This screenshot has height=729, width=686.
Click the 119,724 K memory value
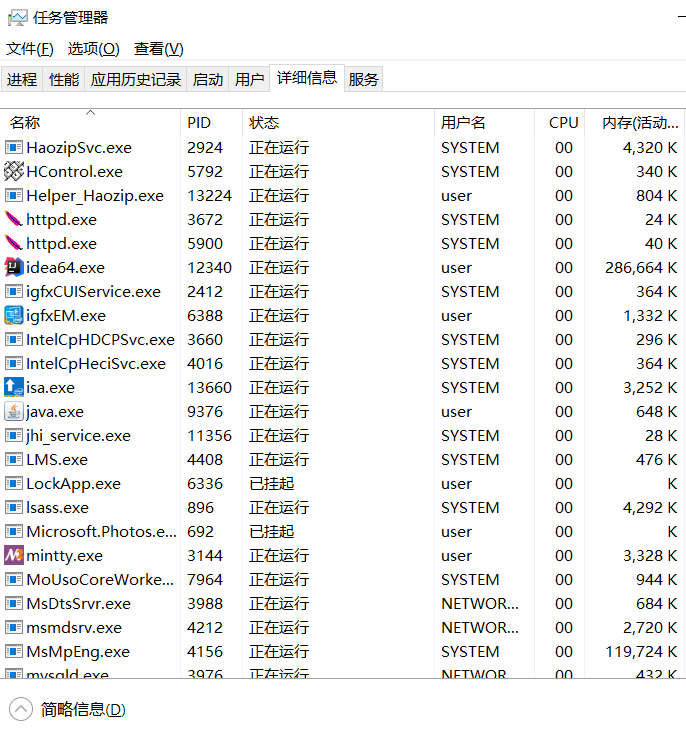tap(641, 652)
